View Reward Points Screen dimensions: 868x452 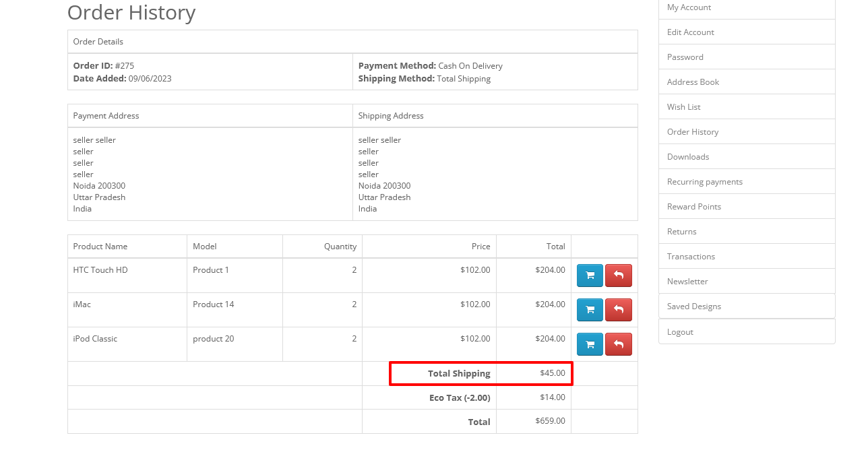click(747, 207)
